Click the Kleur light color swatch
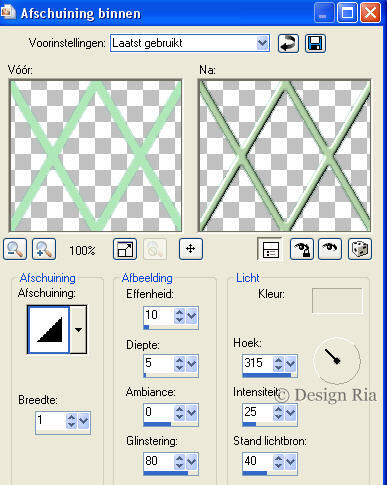 tap(337, 301)
